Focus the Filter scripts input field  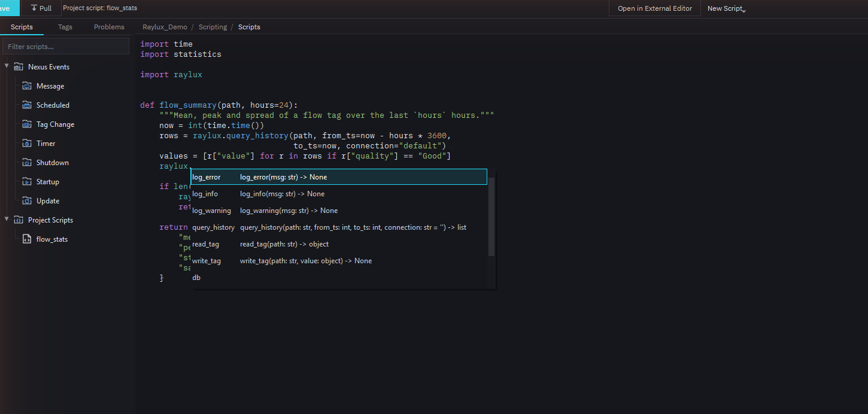66,46
